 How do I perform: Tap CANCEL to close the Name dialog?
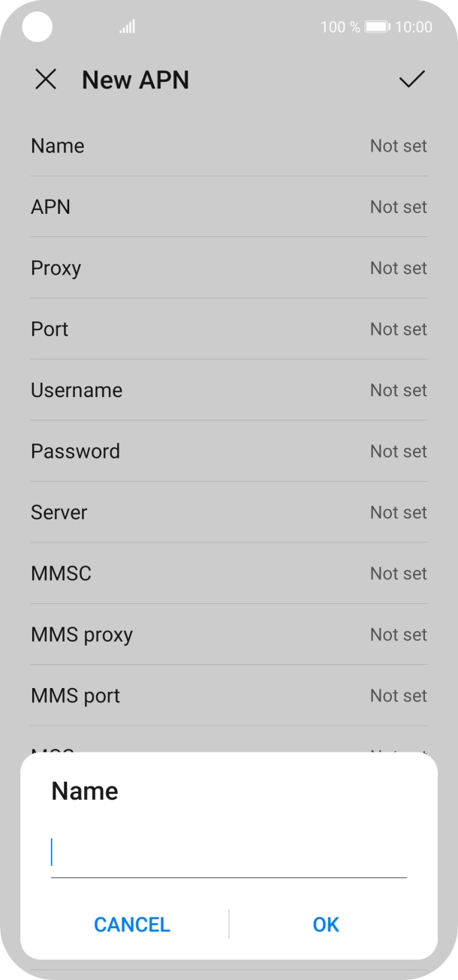point(131,924)
